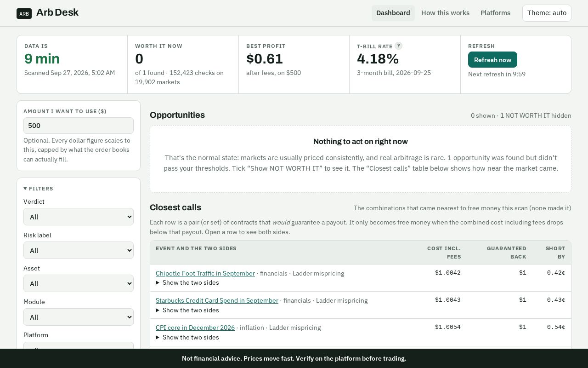This screenshot has height=368, width=588.
Task: Click the 1 NOT WORTH IT hidden count
Action: [x=536, y=115]
